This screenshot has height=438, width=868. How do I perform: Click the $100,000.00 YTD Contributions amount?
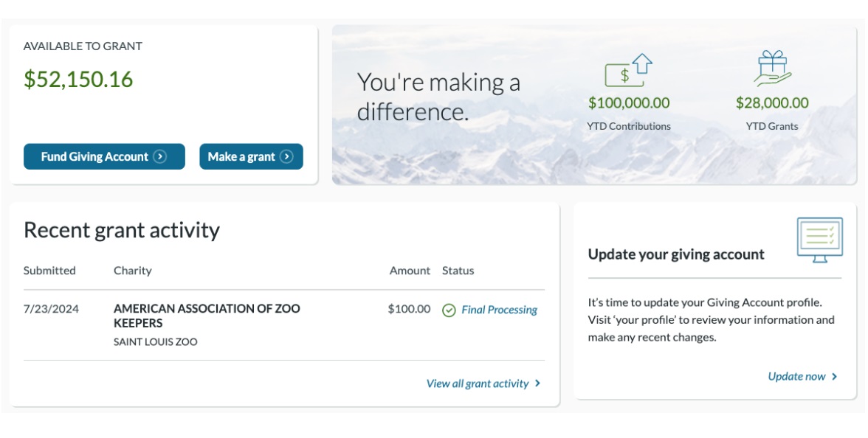[629, 103]
